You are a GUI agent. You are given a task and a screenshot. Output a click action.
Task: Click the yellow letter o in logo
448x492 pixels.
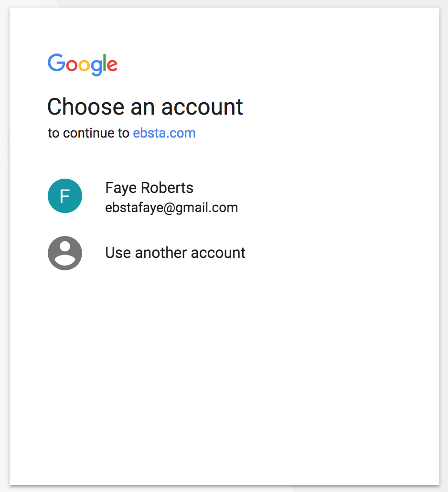pyautogui.click(x=84, y=65)
